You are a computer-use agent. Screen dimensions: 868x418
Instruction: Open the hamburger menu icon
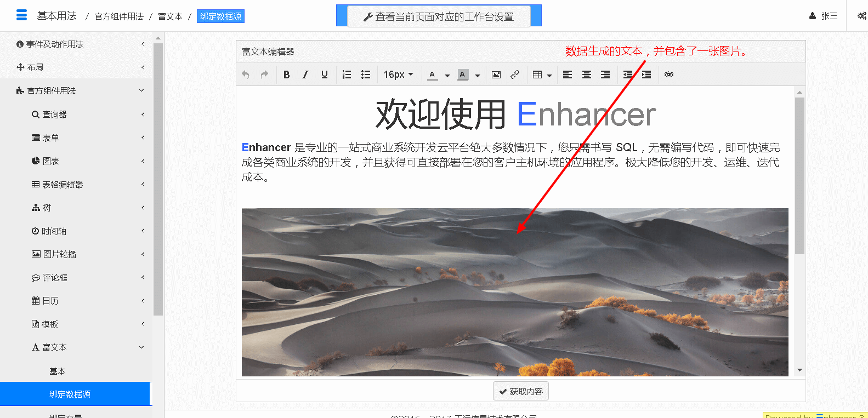coord(21,15)
